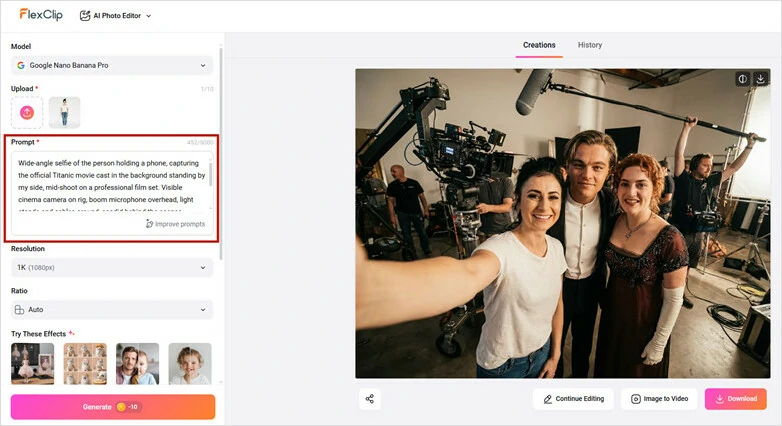Viewport: 782px width, 426px height.
Task: Click Continue Editing button
Action: click(574, 399)
